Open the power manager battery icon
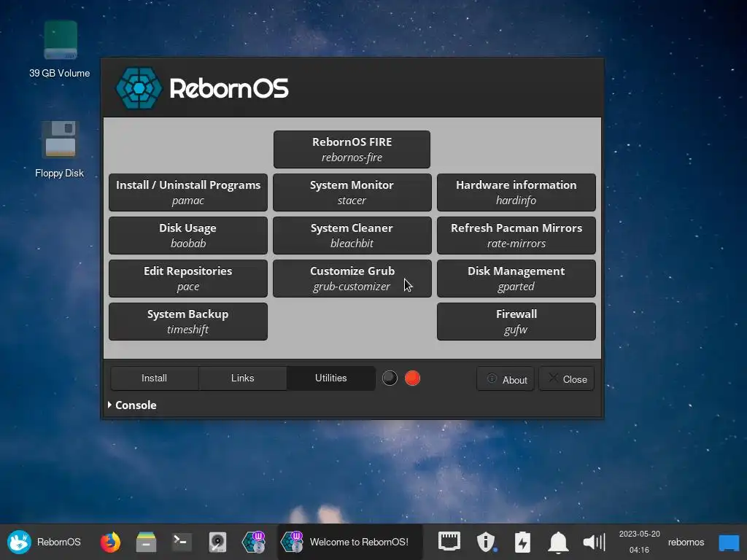Viewport: 747px width, 560px height. coord(522,542)
